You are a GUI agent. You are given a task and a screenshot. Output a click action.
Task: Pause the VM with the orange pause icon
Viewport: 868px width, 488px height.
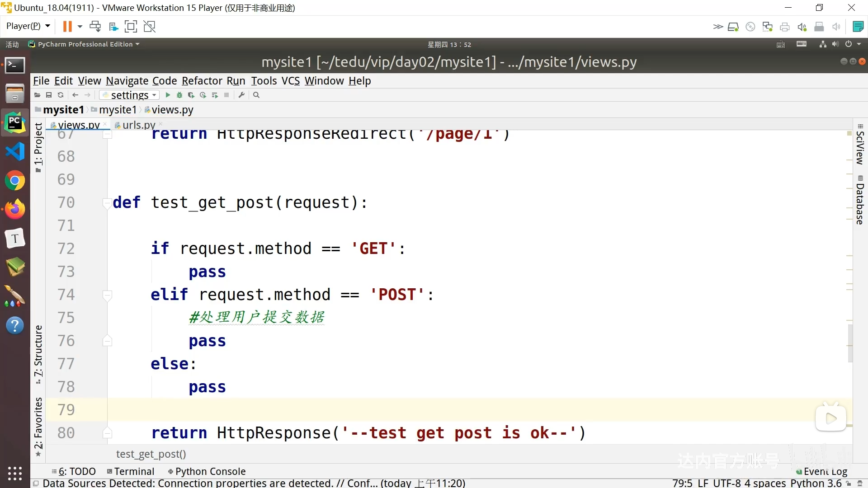click(67, 27)
